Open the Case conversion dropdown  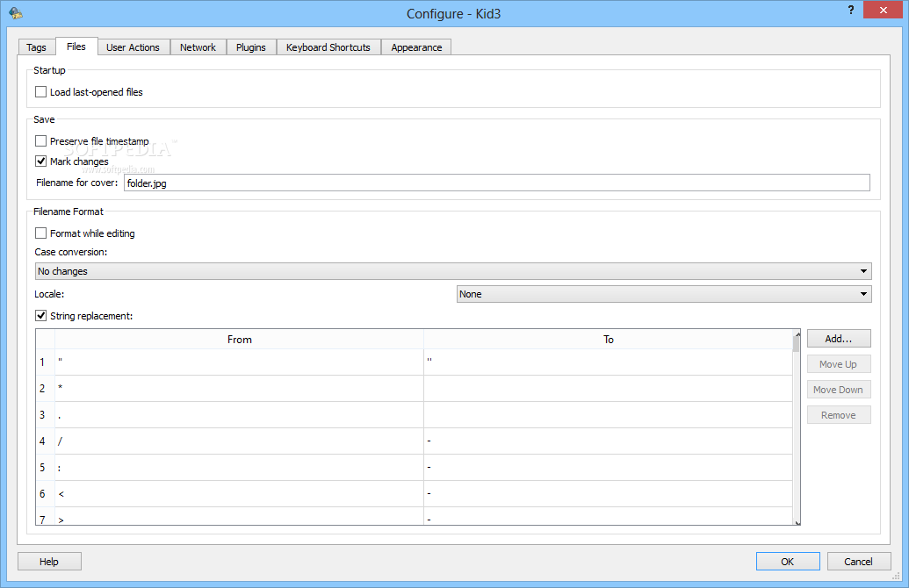click(x=453, y=271)
